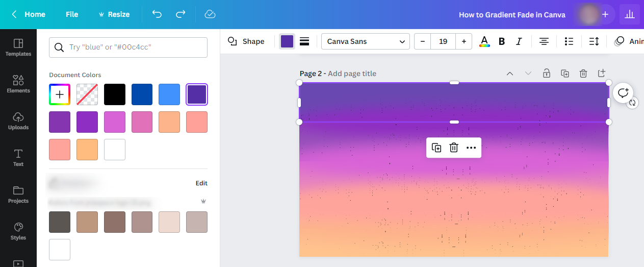Open the text color picker icon
The height and width of the screenshot is (267, 644).
(484, 41)
